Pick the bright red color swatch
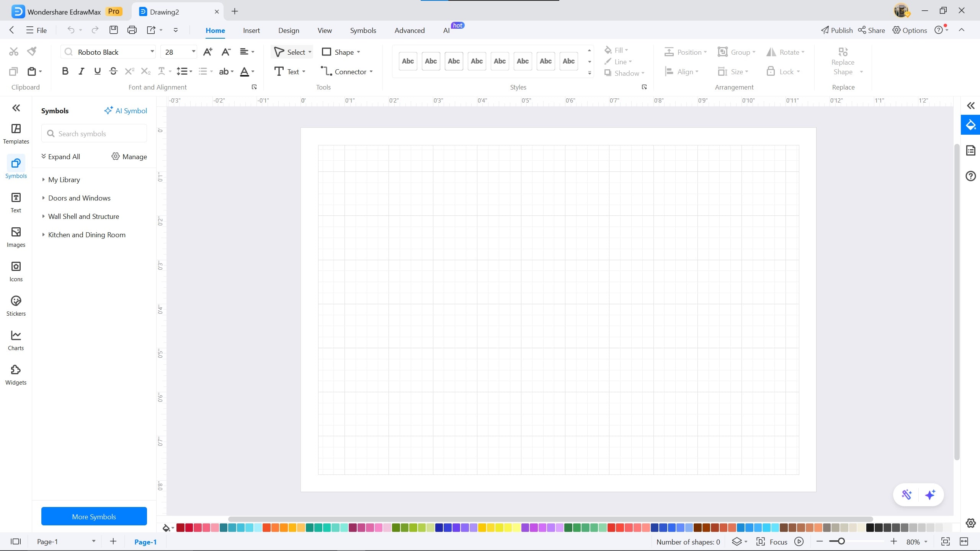 pos(611,528)
